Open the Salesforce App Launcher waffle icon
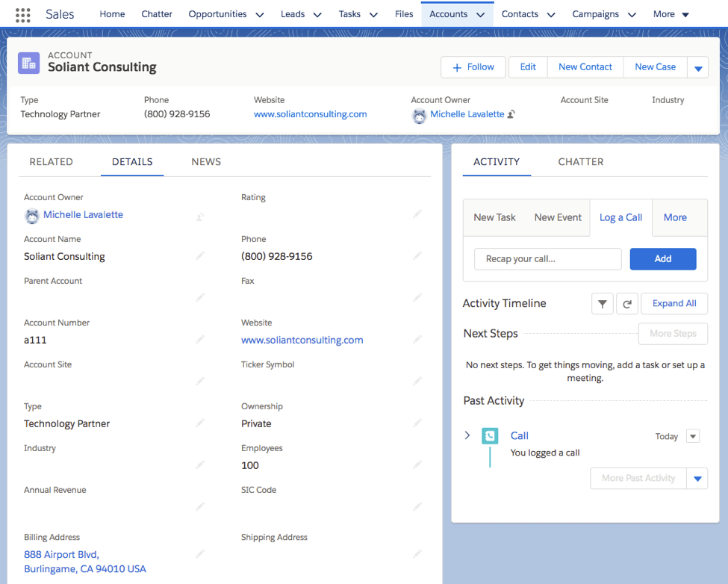 click(x=22, y=14)
